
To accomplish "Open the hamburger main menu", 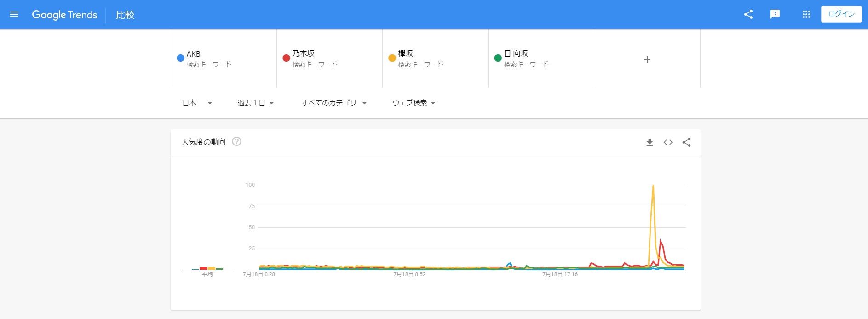I will [14, 15].
